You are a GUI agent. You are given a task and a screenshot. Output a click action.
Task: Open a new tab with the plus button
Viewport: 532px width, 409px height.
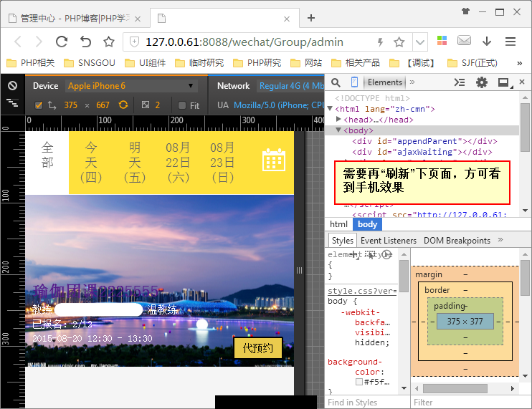311,18
